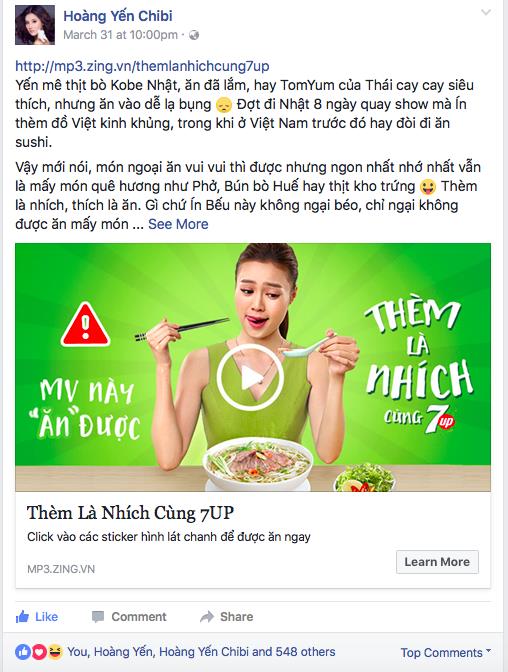Open the red Love heart reaction
508x672 pixels.
(x=39, y=652)
